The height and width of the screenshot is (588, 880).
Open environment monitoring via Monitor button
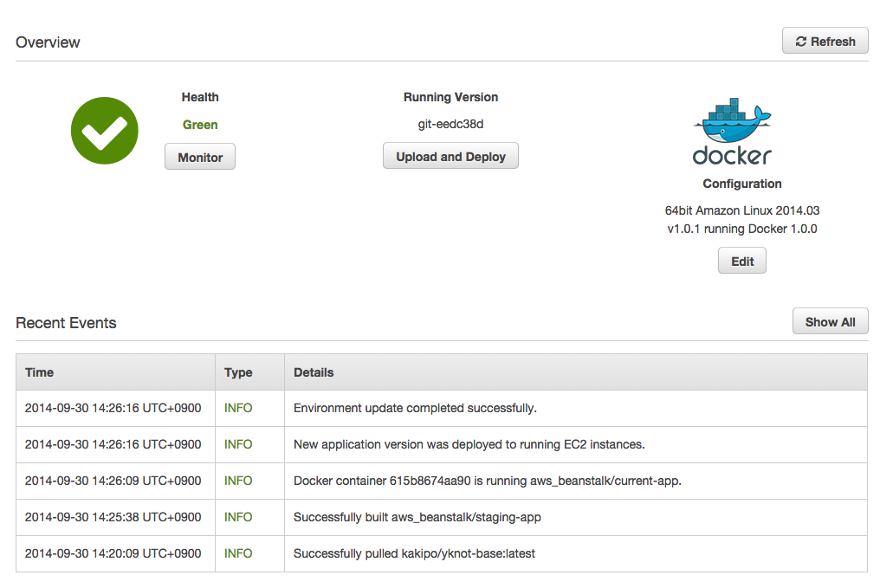[x=199, y=157]
